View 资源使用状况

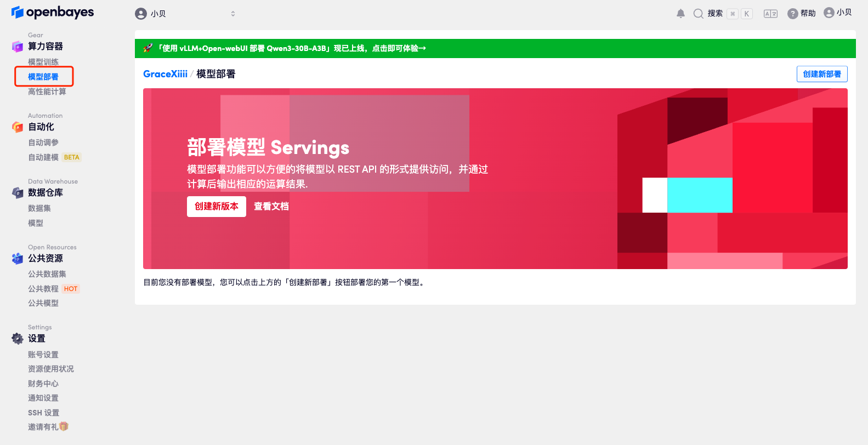(51, 369)
